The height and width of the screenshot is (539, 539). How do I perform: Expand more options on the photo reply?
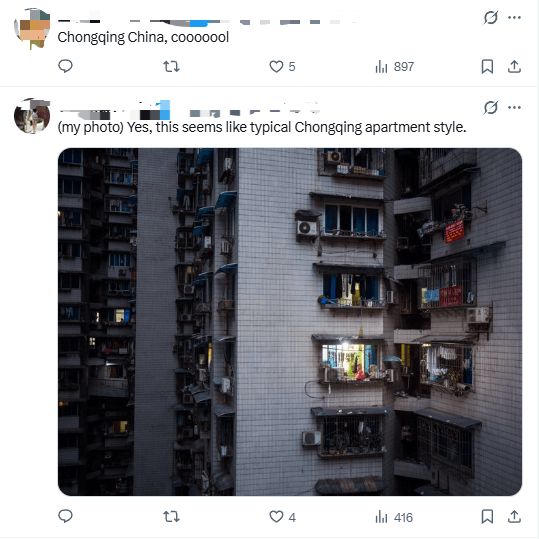(x=514, y=108)
